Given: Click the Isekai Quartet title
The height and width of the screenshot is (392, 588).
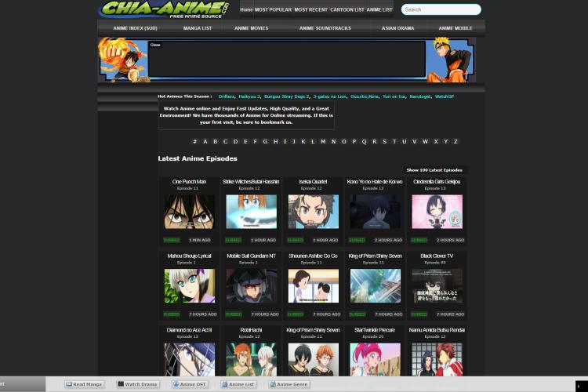Looking at the screenshot, I should coord(313,182).
